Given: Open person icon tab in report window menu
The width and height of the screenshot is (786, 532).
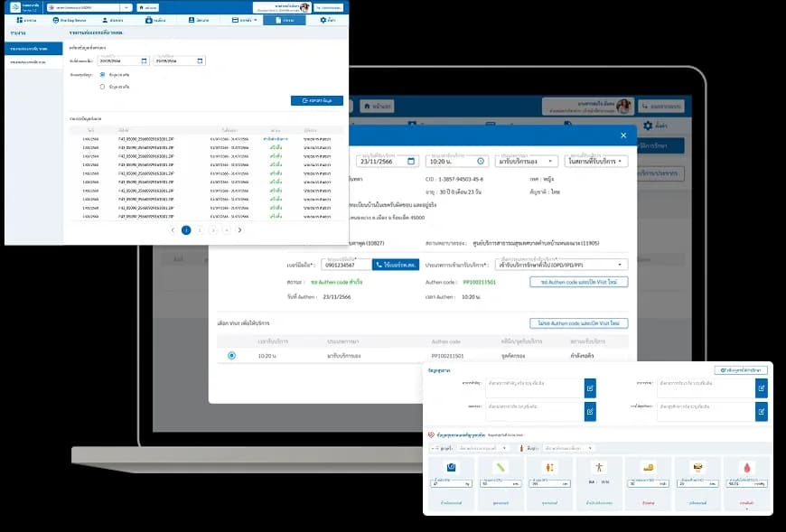Looking at the screenshot, I should [x=113, y=20].
